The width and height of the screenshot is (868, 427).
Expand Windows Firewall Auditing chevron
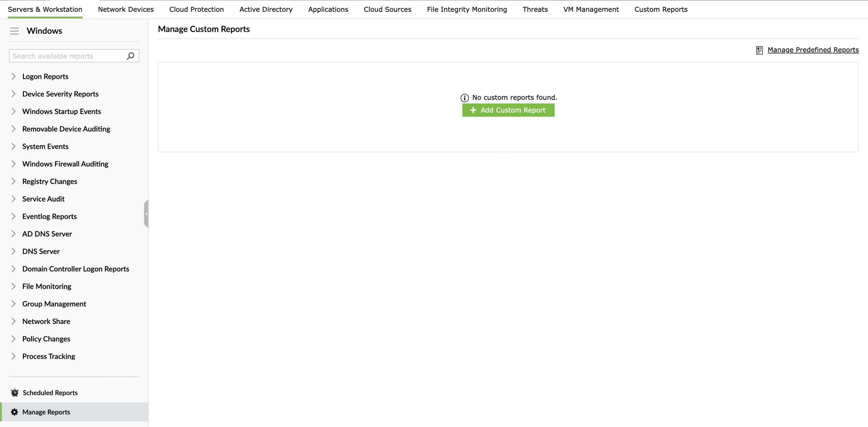pyautogui.click(x=14, y=164)
